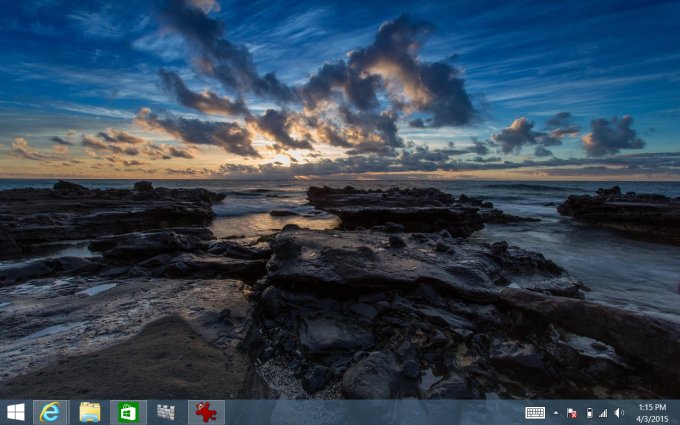The image size is (680, 425).
Task: Show hidden system tray icons
Action: pos(556,413)
